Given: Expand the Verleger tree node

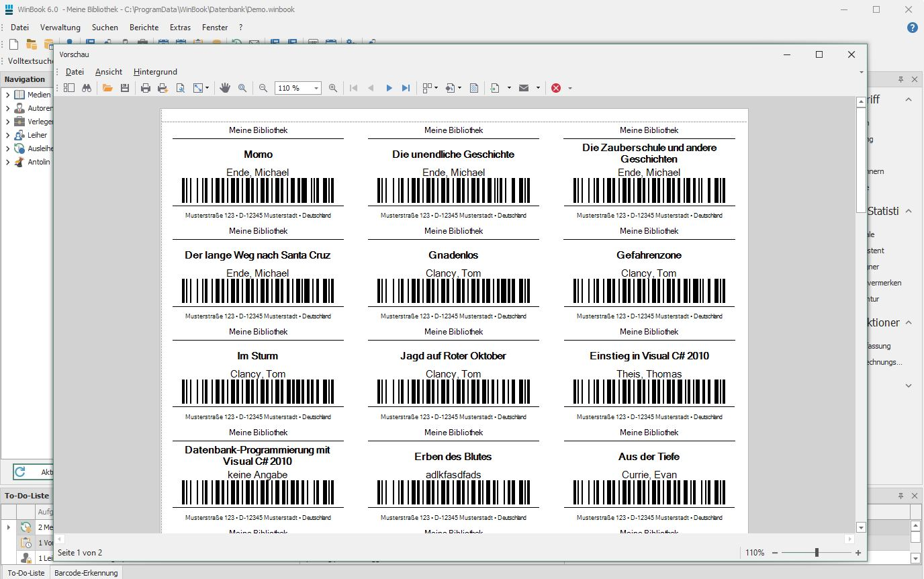Looking at the screenshot, I should (7, 122).
